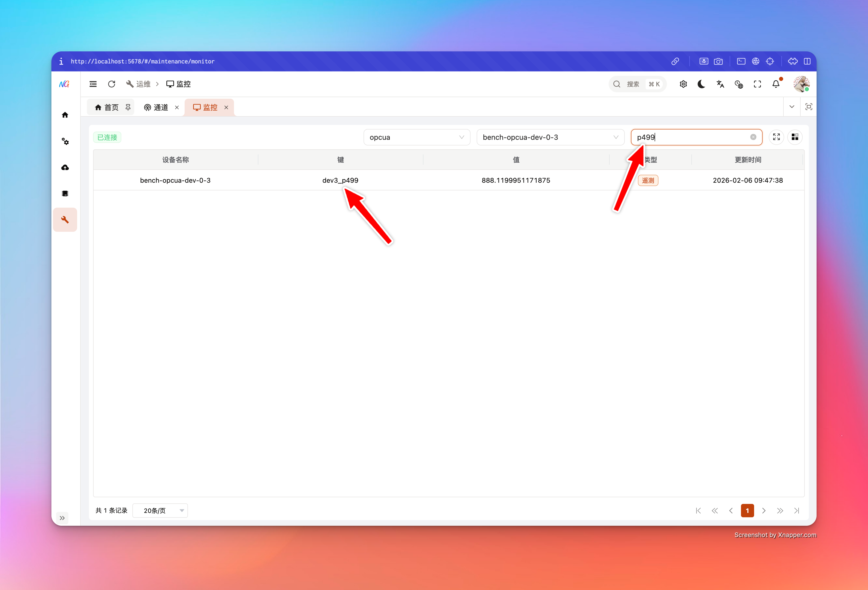Collapse the sidebar with the double-arrow toggle
This screenshot has height=590, width=868.
62,518
